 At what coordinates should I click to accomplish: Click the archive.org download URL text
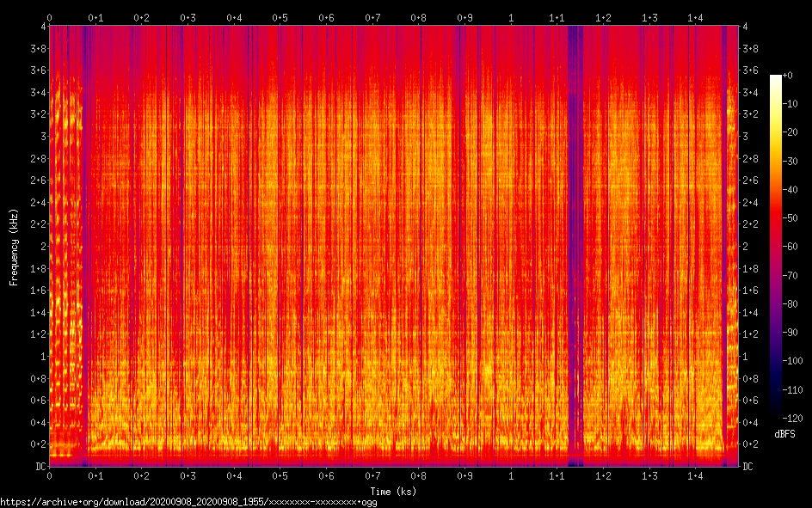[188, 502]
